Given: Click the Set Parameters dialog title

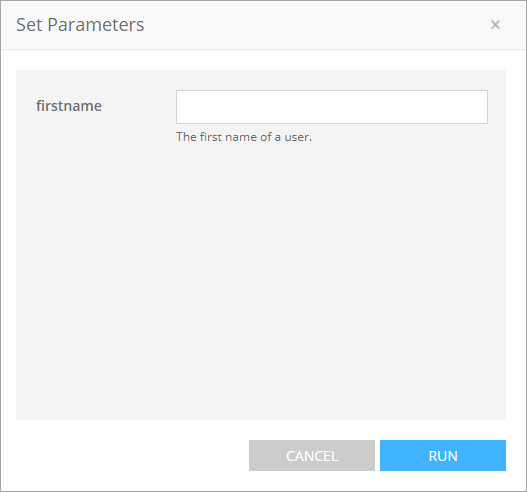Looking at the screenshot, I should [80, 25].
